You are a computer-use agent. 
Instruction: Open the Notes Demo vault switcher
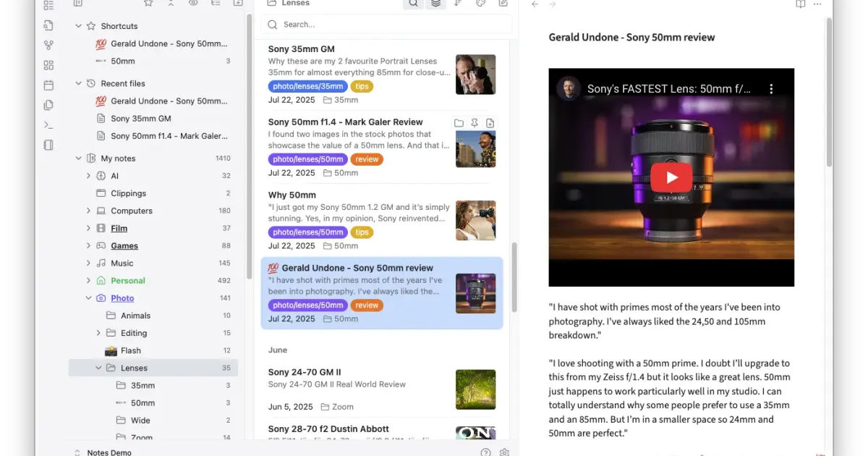click(104, 452)
